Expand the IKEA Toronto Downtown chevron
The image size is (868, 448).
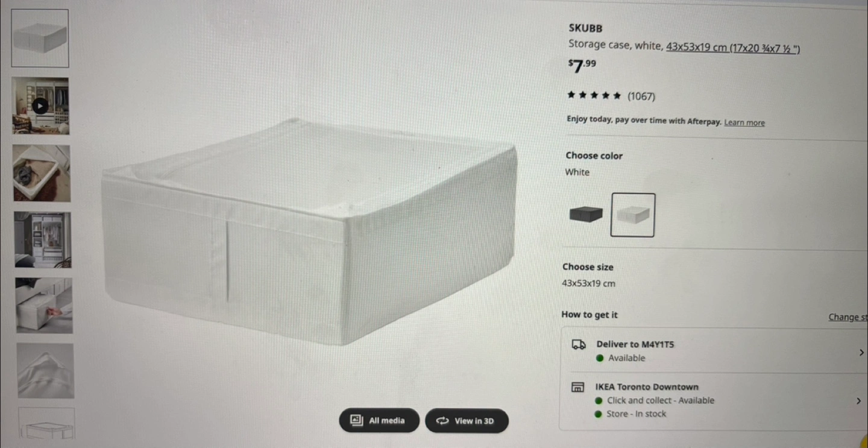(858, 401)
